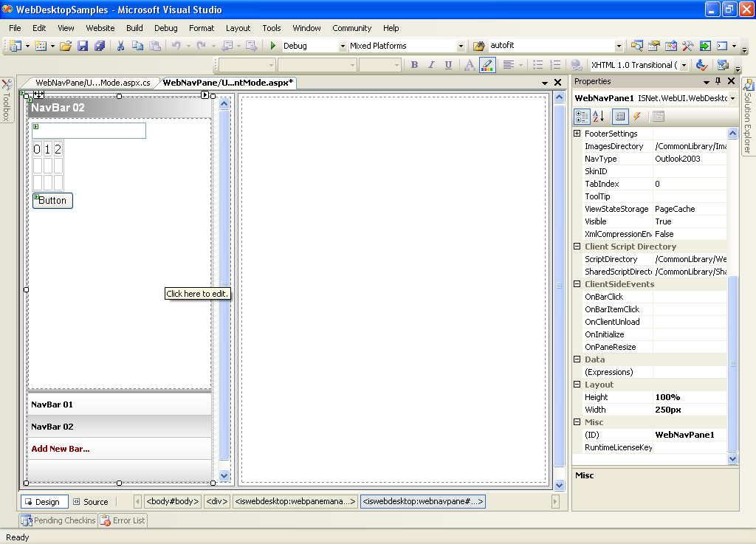Click the Open File folder icon

click(x=66, y=46)
